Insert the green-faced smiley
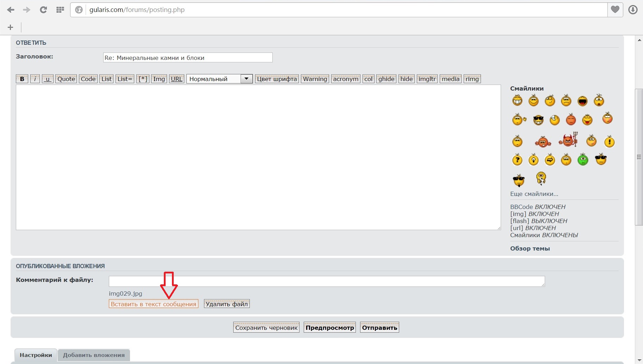The height and width of the screenshot is (364, 643). [x=583, y=160]
